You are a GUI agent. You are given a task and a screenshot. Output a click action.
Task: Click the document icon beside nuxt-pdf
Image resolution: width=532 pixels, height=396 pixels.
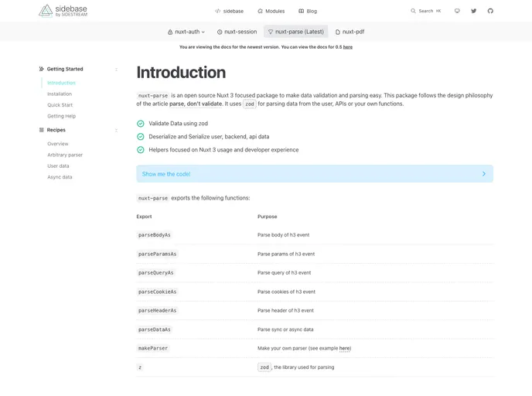338,32
